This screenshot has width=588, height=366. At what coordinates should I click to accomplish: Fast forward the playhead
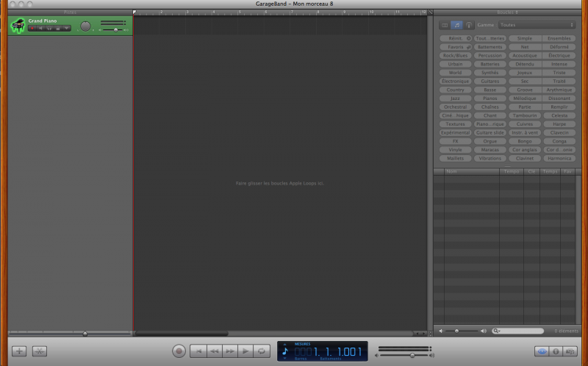(230, 351)
